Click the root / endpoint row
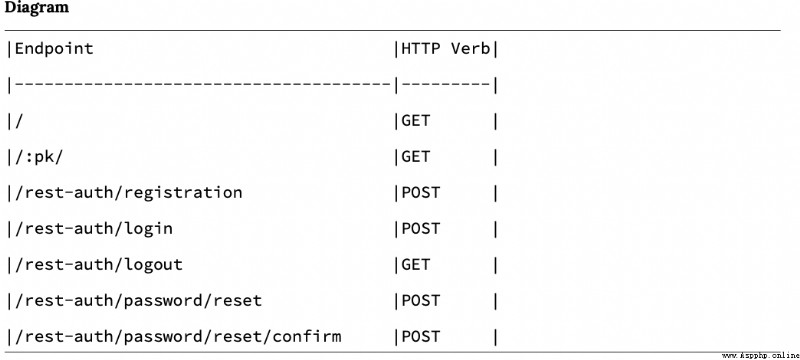Image resolution: width=800 pixels, height=360 pixels. 252,121
